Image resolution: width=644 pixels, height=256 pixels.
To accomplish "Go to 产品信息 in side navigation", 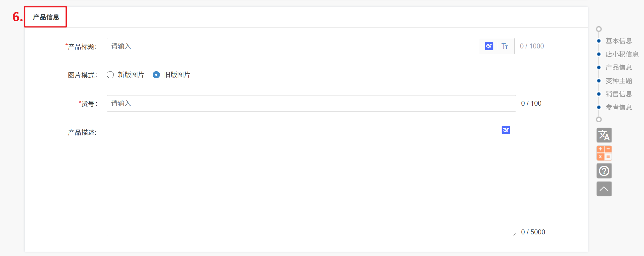I will pyautogui.click(x=619, y=67).
